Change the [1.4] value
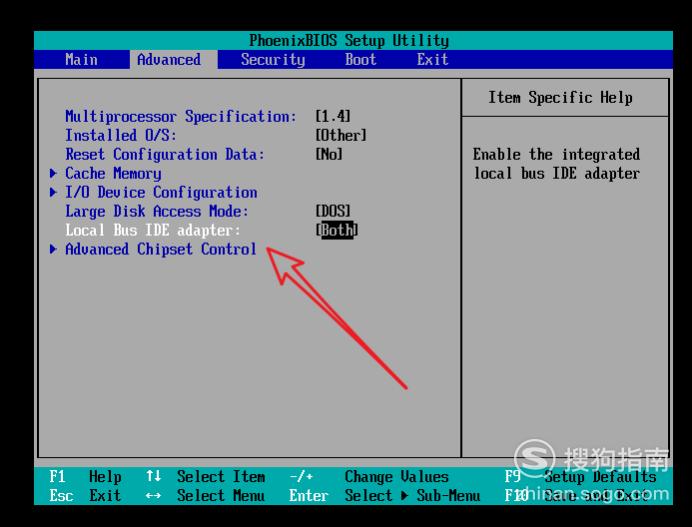Viewport: 692px width, 527px height. 333,117
